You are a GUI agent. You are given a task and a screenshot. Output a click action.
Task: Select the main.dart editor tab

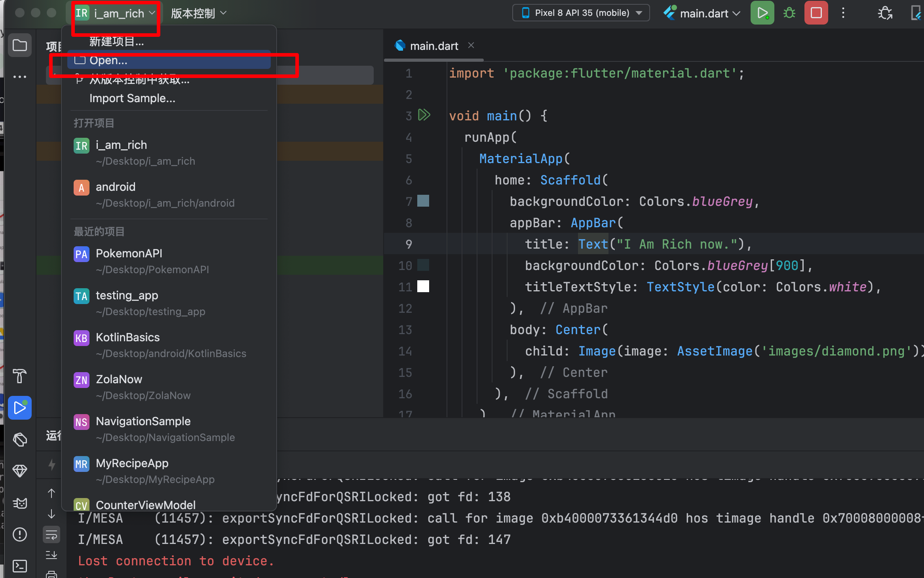click(434, 46)
